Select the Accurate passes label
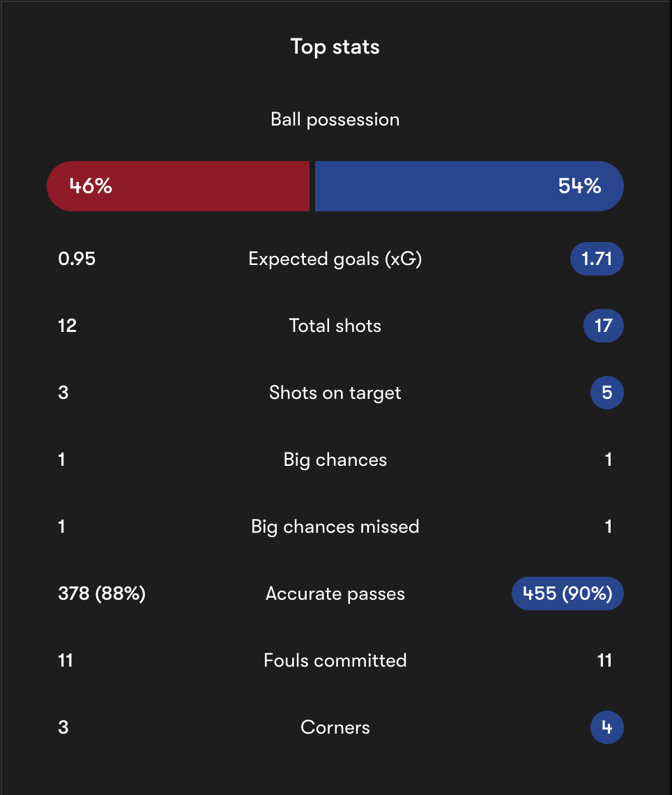The height and width of the screenshot is (795, 672). [335, 593]
